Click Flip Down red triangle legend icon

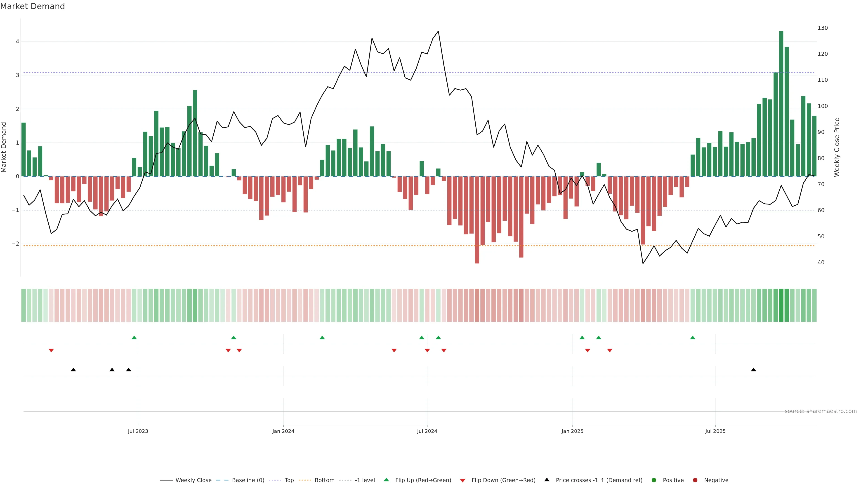coord(463,481)
